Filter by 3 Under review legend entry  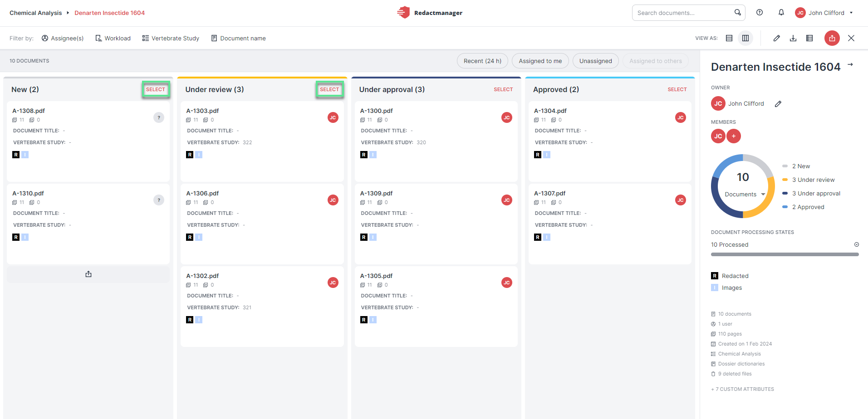(x=809, y=180)
